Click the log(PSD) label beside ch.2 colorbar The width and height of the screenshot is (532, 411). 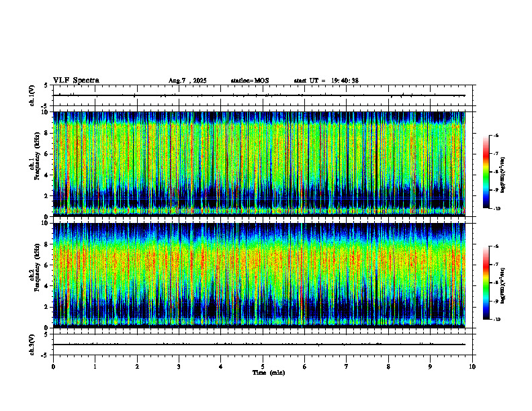pyautogui.click(x=503, y=286)
